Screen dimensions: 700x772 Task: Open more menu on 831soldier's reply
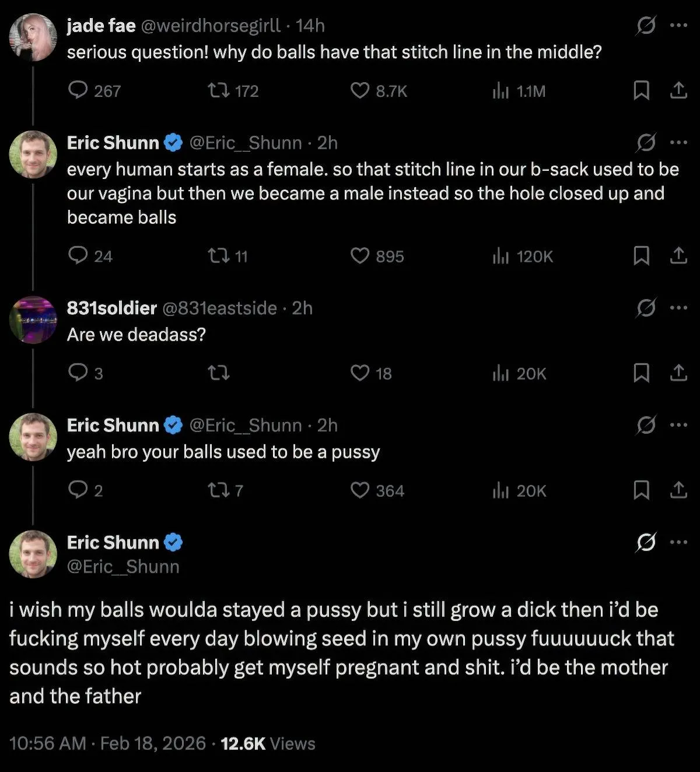click(x=678, y=308)
